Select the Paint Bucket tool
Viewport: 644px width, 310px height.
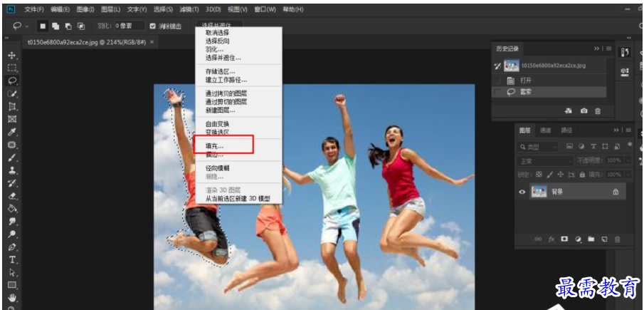click(12, 208)
